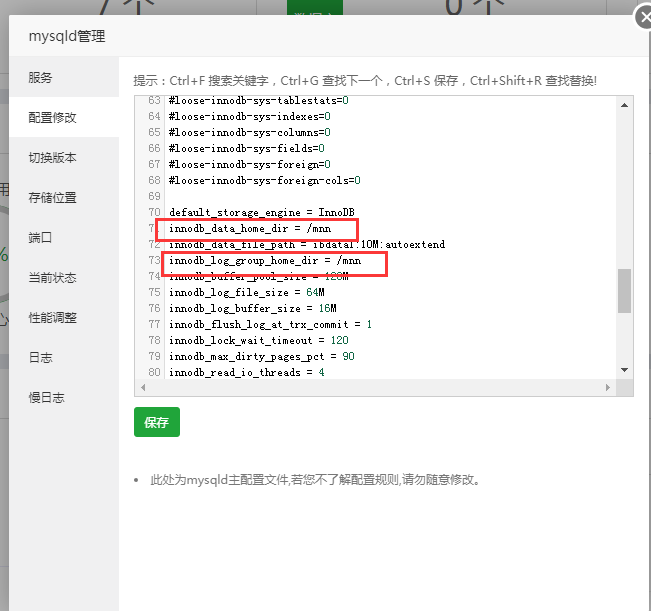Click the default_storage_engine = InnoDB line
The height and width of the screenshot is (611, 651).
[262, 213]
